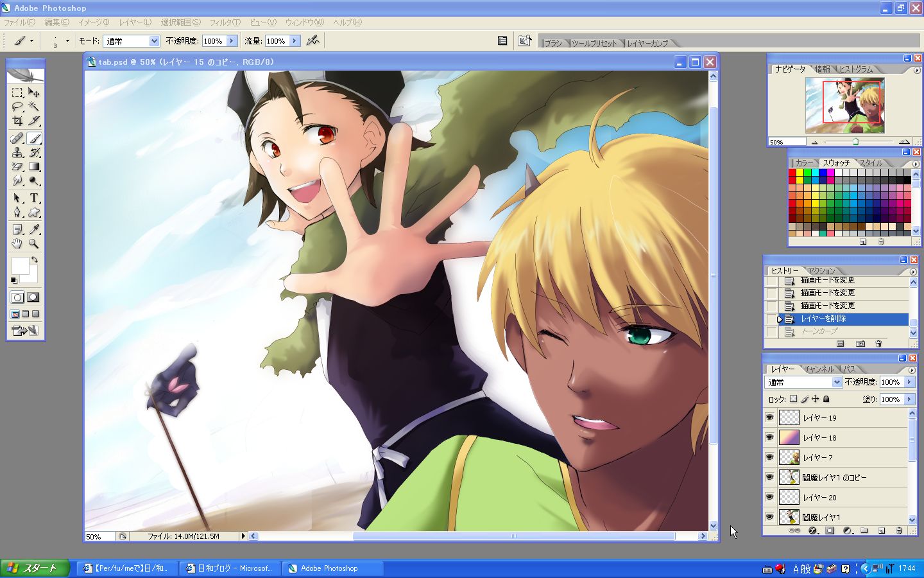
Task: Hide layer レイヤー 19 with its eye icon
Action: pos(769,417)
